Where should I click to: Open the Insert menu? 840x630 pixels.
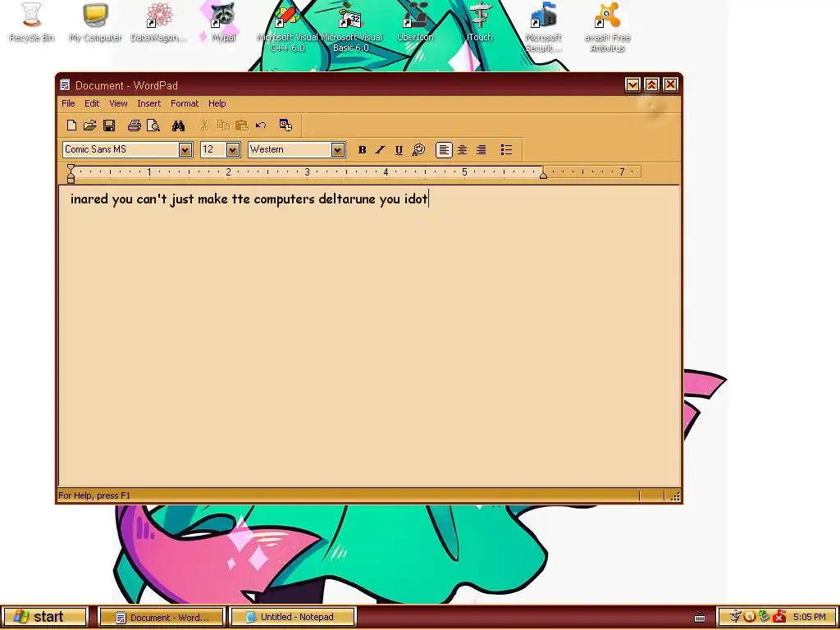coord(149,103)
